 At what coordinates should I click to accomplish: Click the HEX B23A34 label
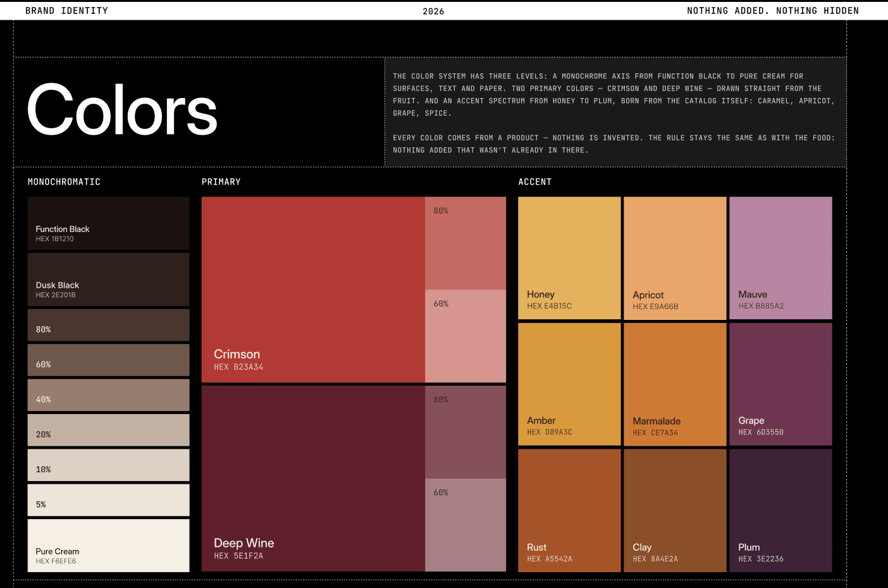tap(238, 367)
